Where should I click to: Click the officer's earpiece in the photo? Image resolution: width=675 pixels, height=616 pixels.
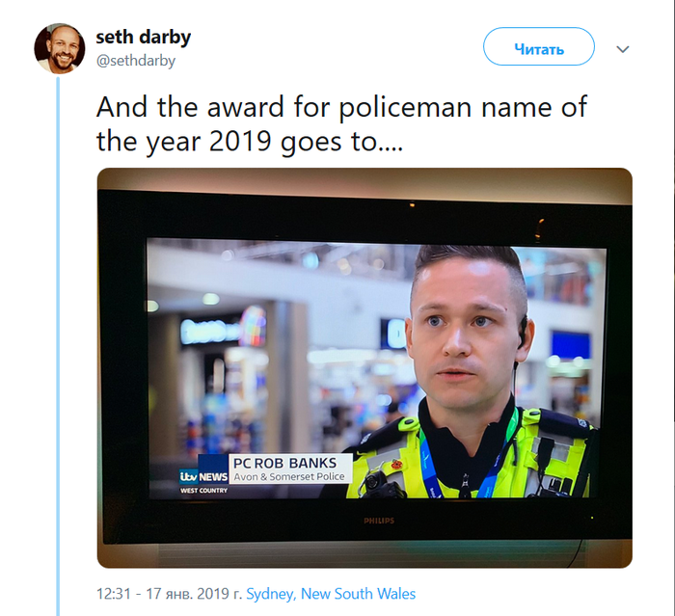click(x=523, y=332)
